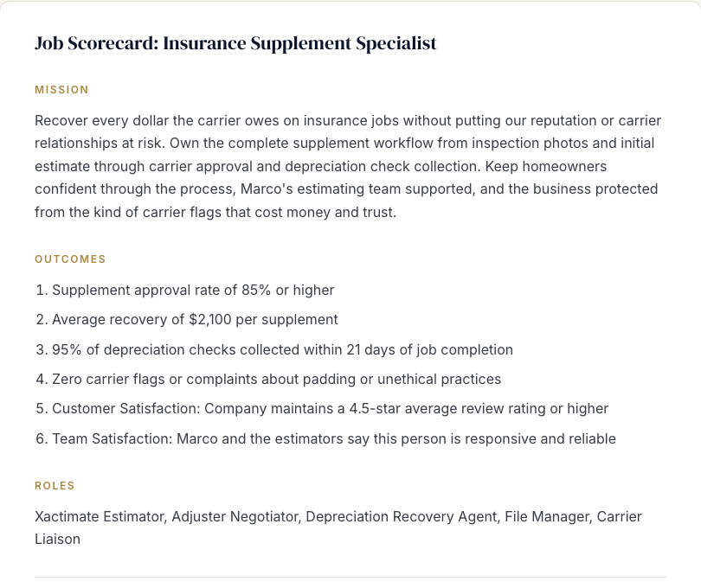Image resolution: width=701 pixels, height=588 pixels.
Task: Click 'Depreciation Recovery Agent' in the roles text
Action: coord(401,516)
